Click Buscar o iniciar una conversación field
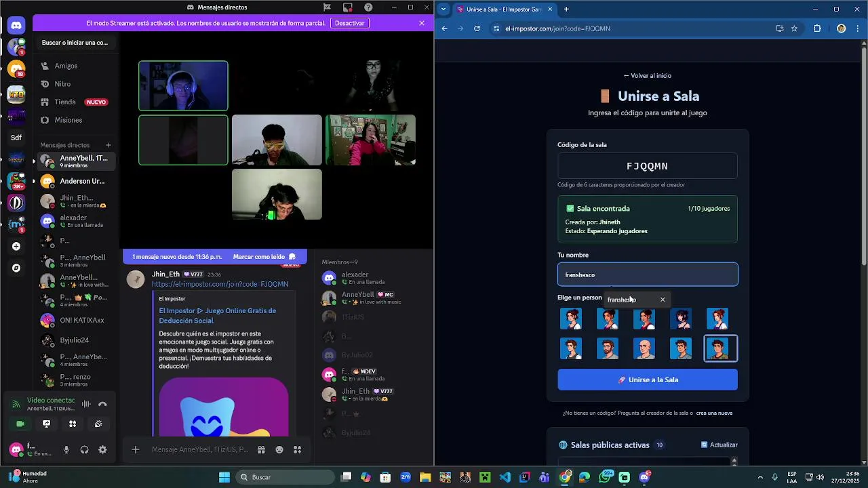This screenshot has width=868, height=488. 75,42
